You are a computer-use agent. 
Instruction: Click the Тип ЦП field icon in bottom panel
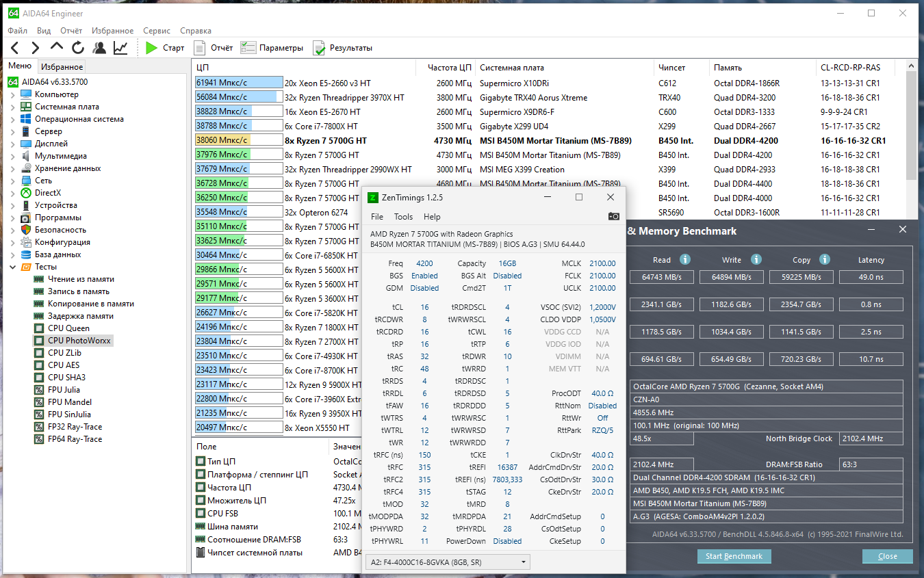point(201,462)
